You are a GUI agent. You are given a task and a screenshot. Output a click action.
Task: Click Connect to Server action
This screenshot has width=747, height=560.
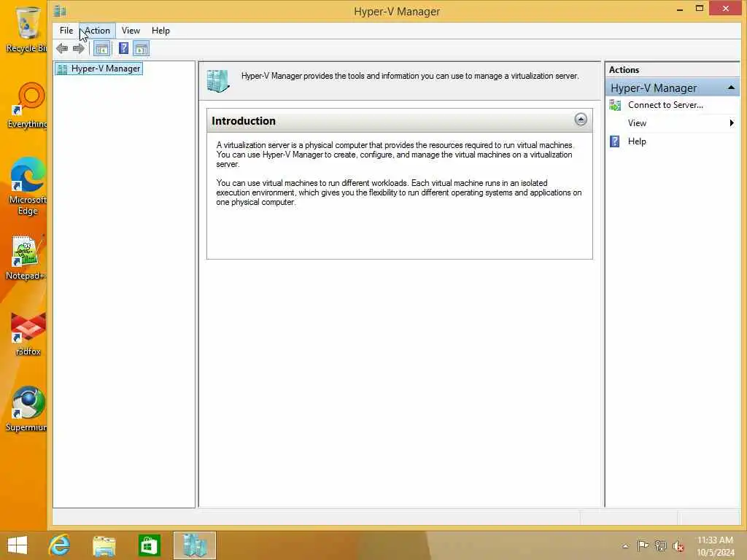[x=665, y=105]
